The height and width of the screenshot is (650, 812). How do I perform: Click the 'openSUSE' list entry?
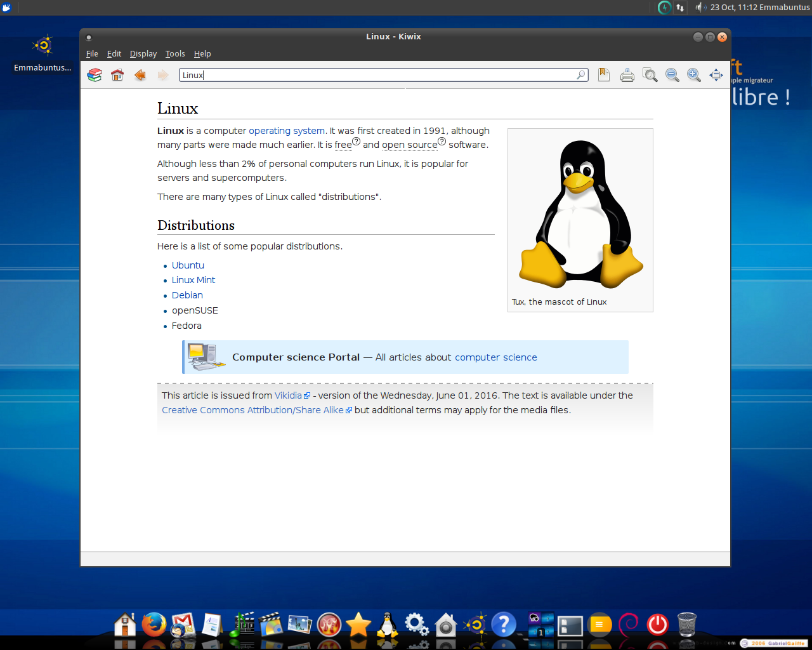[195, 310]
